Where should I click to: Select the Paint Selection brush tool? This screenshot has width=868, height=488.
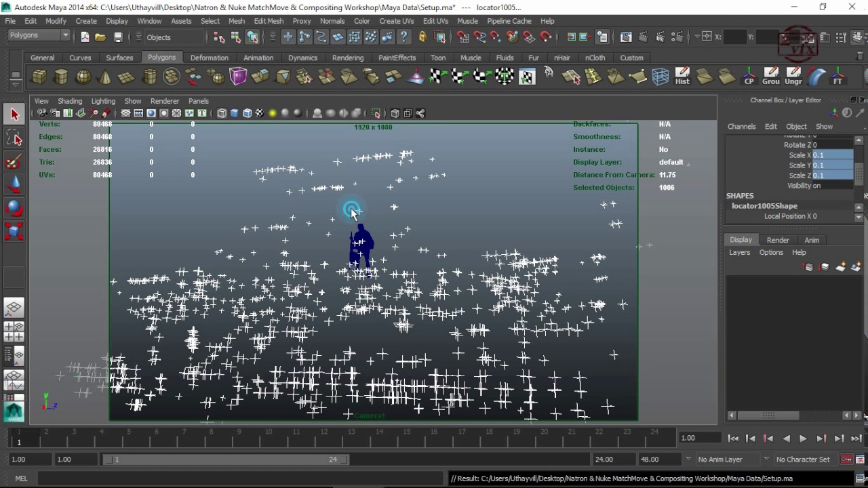pyautogui.click(x=14, y=162)
